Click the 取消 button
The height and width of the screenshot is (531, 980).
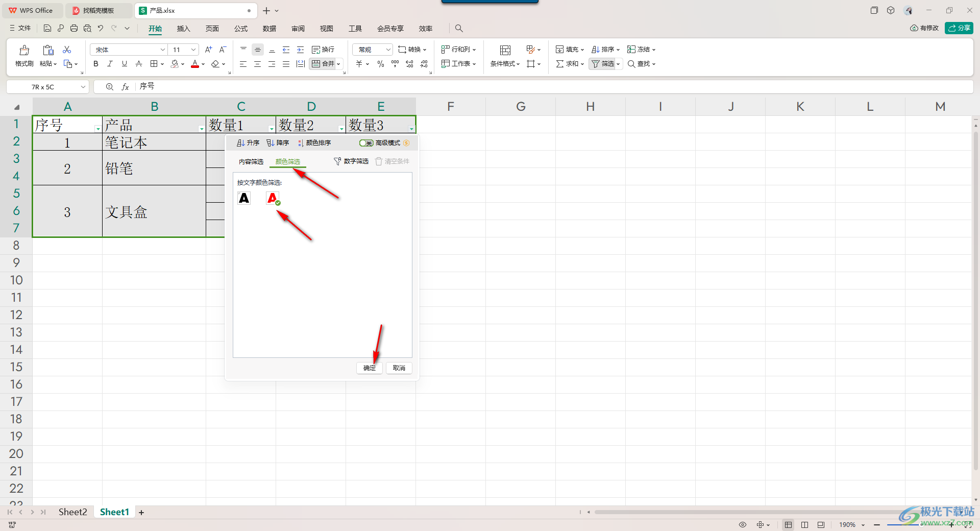point(399,368)
